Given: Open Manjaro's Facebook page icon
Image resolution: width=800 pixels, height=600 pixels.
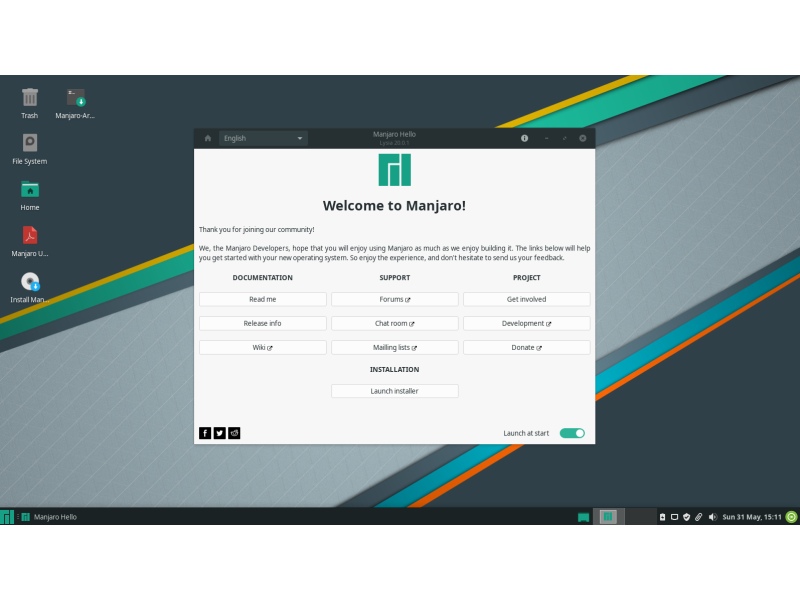Looking at the screenshot, I should pos(205,433).
